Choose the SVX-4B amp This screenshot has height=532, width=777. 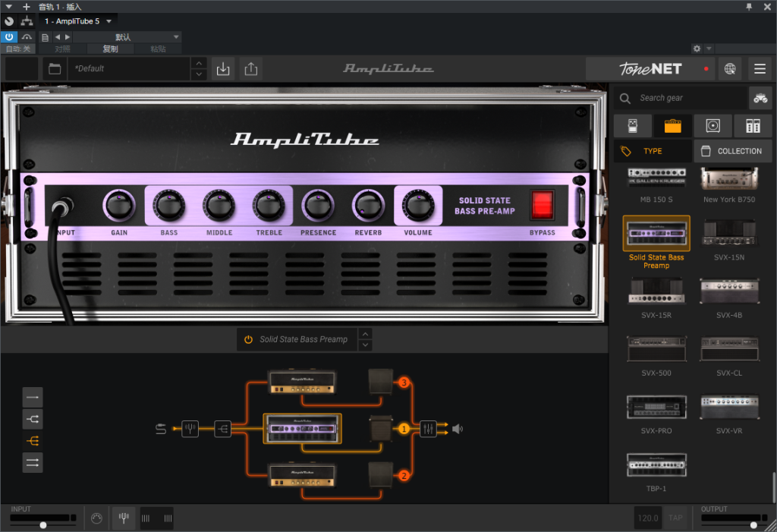click(x=729, y=297)
